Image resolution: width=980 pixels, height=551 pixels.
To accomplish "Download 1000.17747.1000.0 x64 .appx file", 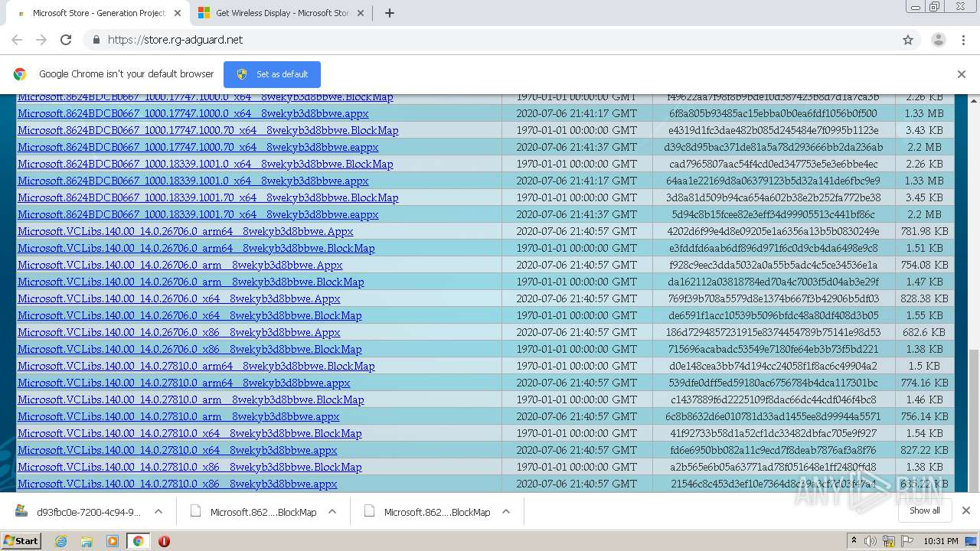I will click(193, 114).
